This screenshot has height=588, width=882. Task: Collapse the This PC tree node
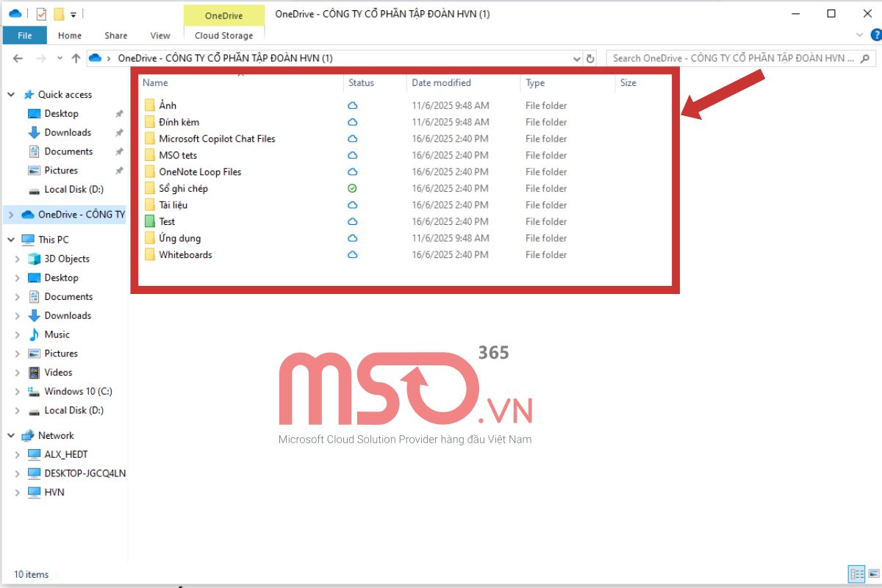[11, 240]
